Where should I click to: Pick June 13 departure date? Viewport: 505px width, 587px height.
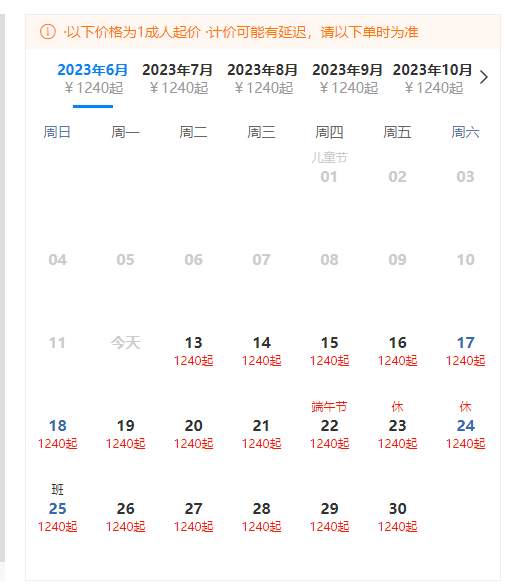tap(194, 351)
